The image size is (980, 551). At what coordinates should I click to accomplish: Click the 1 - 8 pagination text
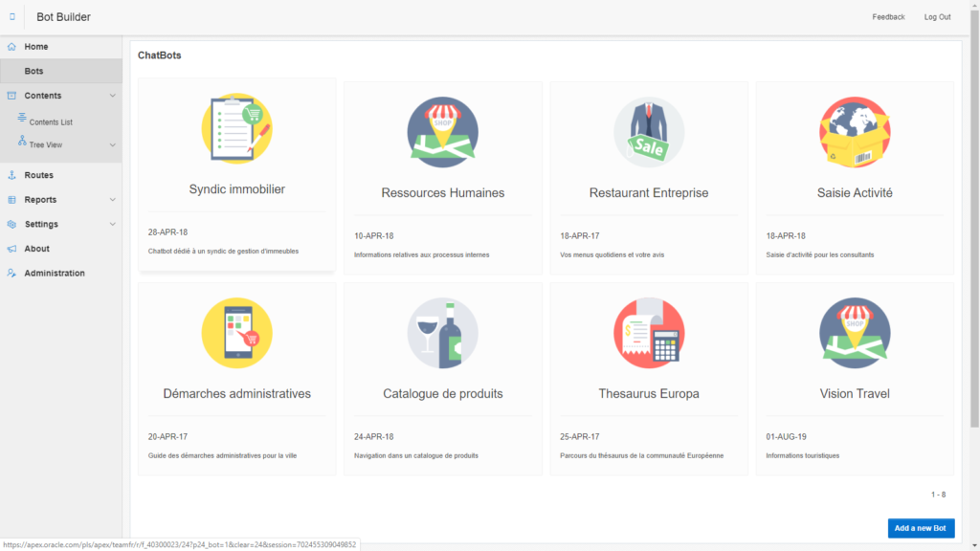point(938,495)
